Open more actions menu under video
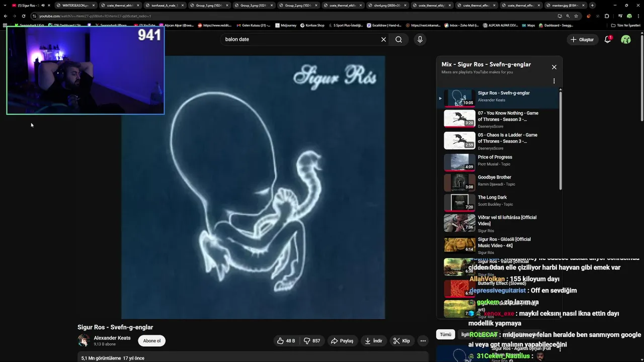The width and height of the screenshot is (644, 362). click(x=423, y=341)
